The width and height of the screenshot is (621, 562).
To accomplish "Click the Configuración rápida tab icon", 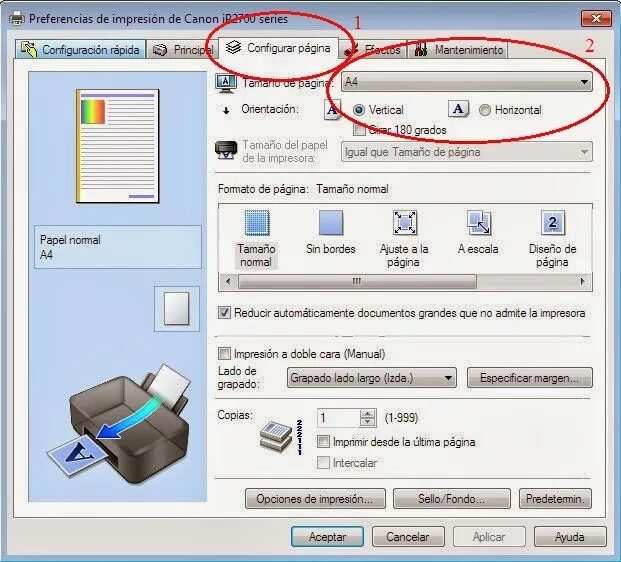I will point(29,49).
